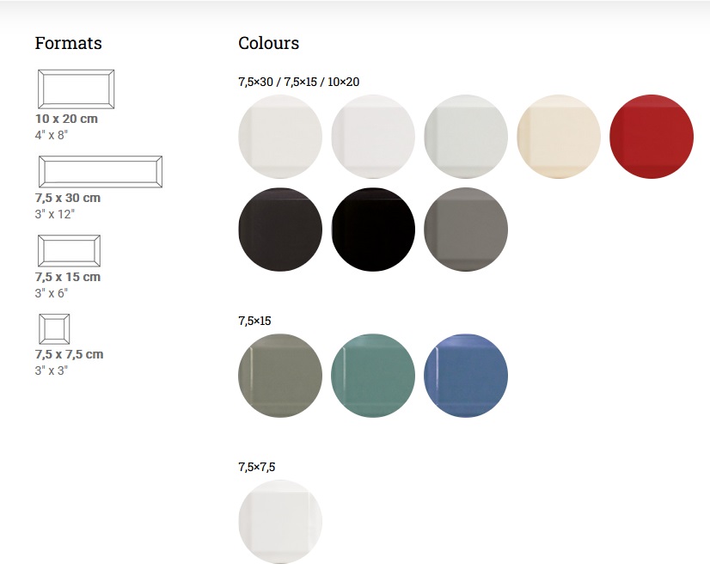Viewport: 710px width, 588px height.
Task: Choose the 7,5 x 15 cm tile outline icon
Action: [70, 250]
